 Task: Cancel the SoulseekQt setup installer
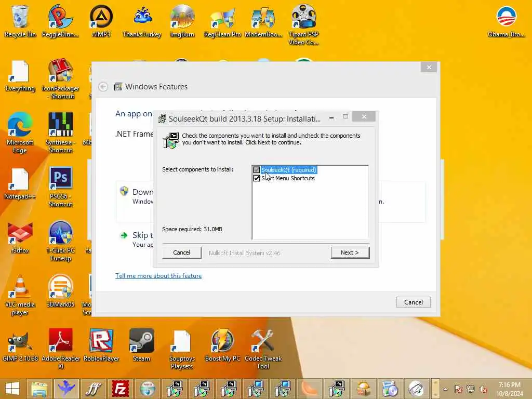coord(181,252)
